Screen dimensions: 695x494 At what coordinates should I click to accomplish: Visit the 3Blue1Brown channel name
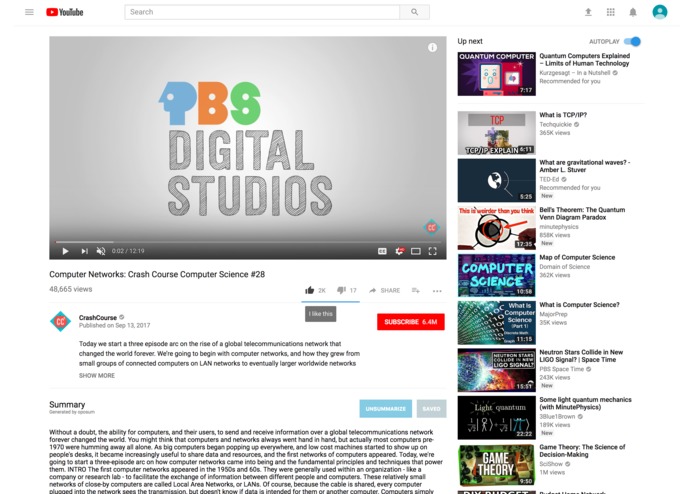tap(557, 416)
